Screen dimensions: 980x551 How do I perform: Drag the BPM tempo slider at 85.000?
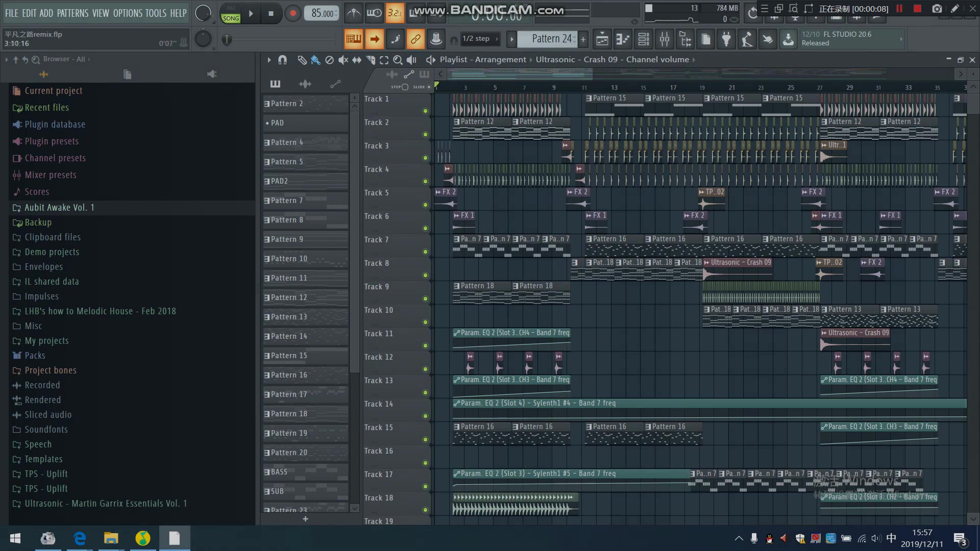(x=322, y=13)
